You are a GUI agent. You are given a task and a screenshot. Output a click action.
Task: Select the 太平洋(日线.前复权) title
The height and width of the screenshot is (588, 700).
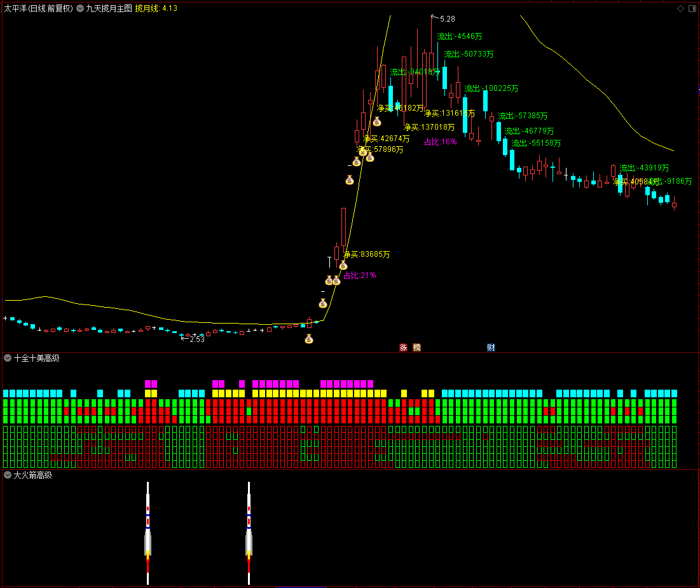click(x=38, y=8)
